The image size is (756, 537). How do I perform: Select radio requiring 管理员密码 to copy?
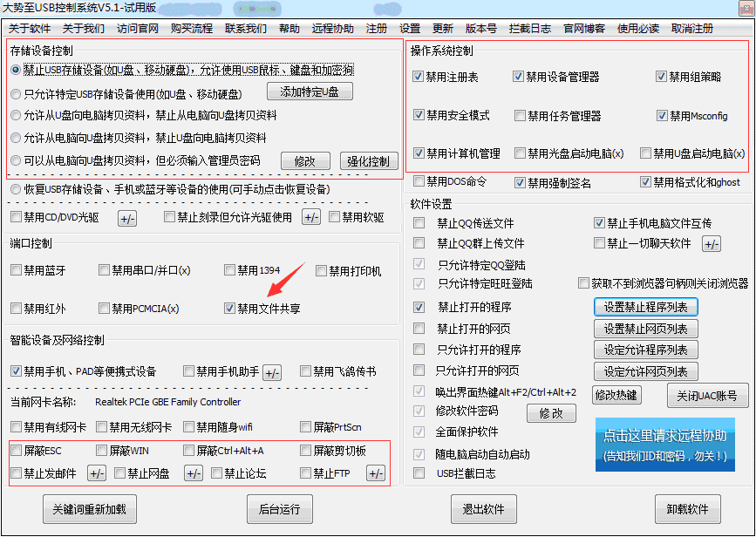16,160
